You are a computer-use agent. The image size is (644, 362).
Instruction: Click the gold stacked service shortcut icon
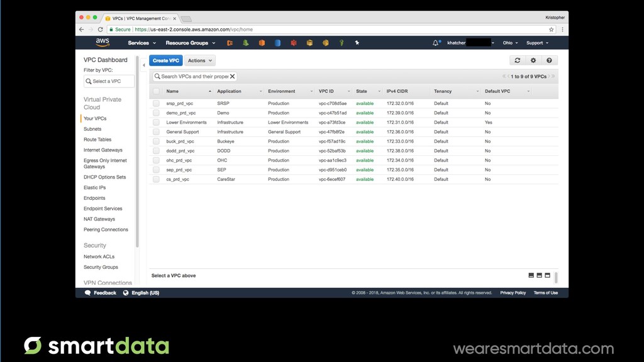tap(309, 43)
